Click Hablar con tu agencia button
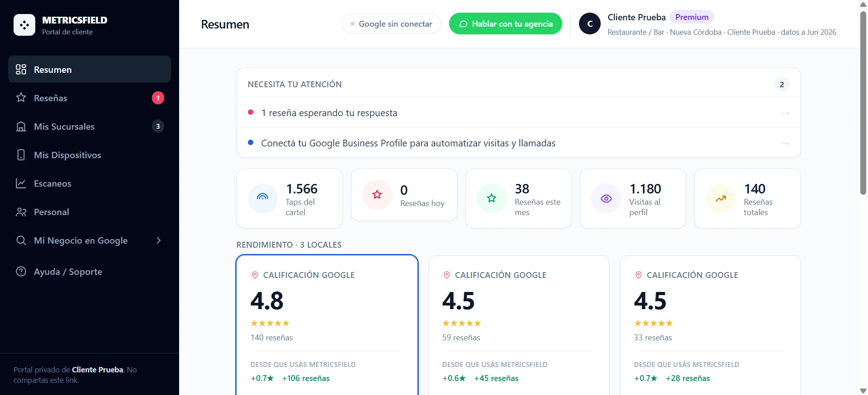Screen dimensions: 868x395 [506, 24]
